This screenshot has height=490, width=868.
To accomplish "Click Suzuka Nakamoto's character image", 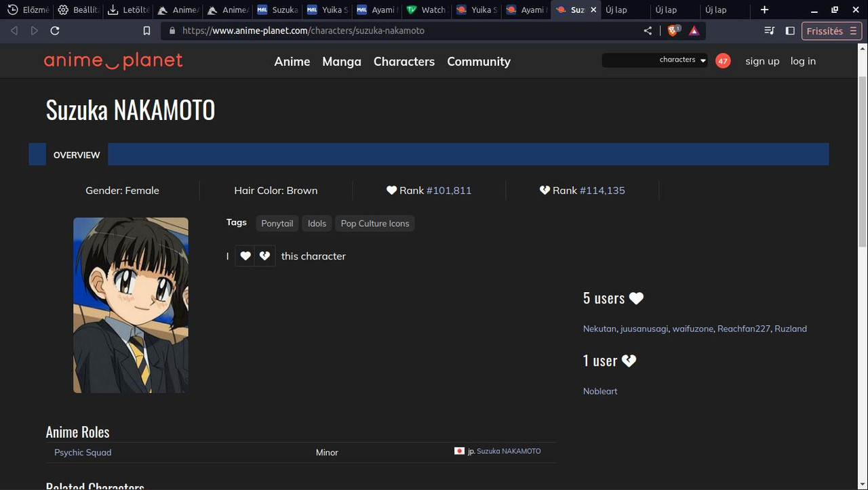I will coord(131,305).
